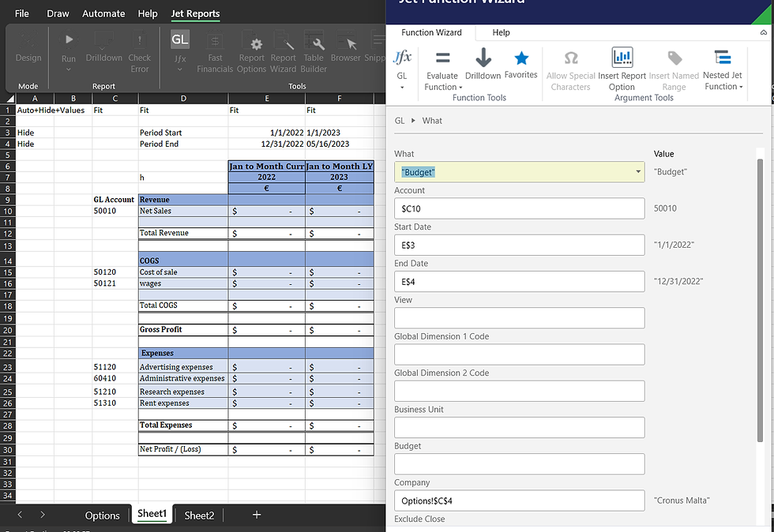Open the GL function dropdown arrow

click(402, 88)
